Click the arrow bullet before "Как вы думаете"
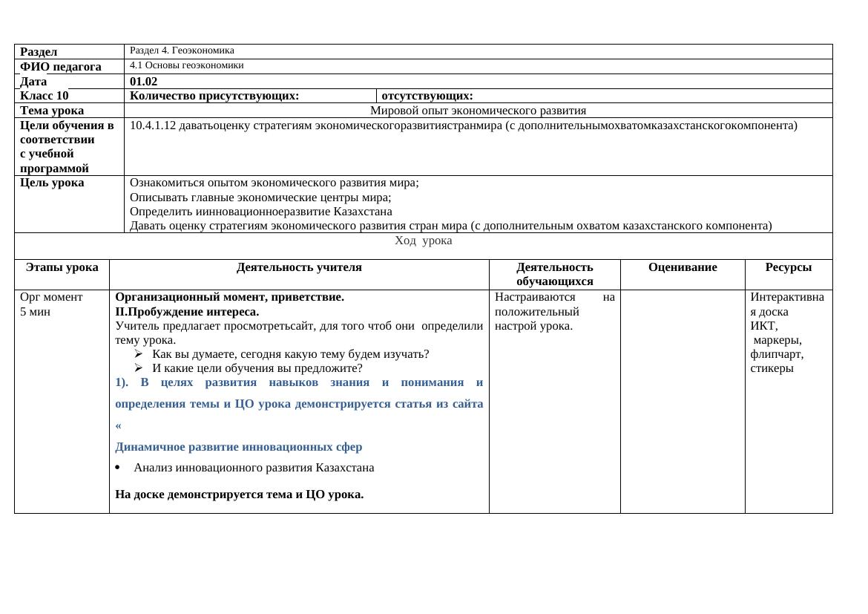The image size is (868, 614). click(139, 354)
